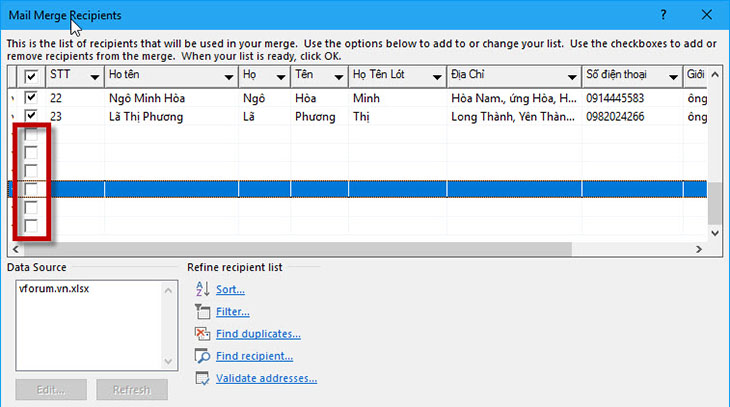
Task: Open the Sort... link
Action: (230, 290)
